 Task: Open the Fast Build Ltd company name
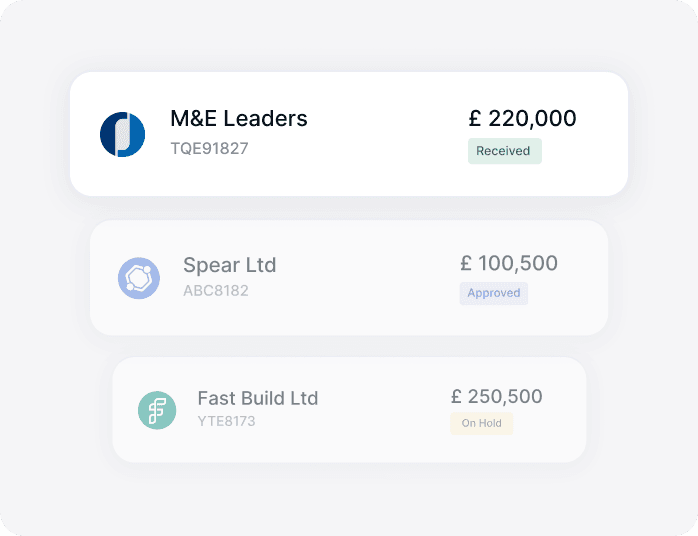[x=258, y=398]
